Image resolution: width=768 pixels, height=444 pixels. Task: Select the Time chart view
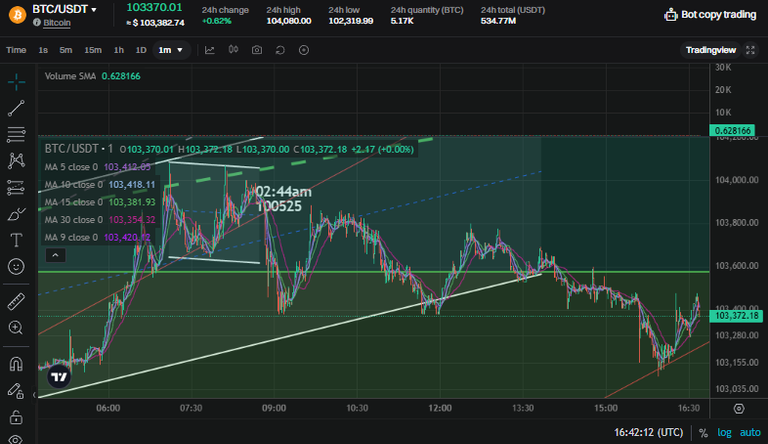[16, 50]
